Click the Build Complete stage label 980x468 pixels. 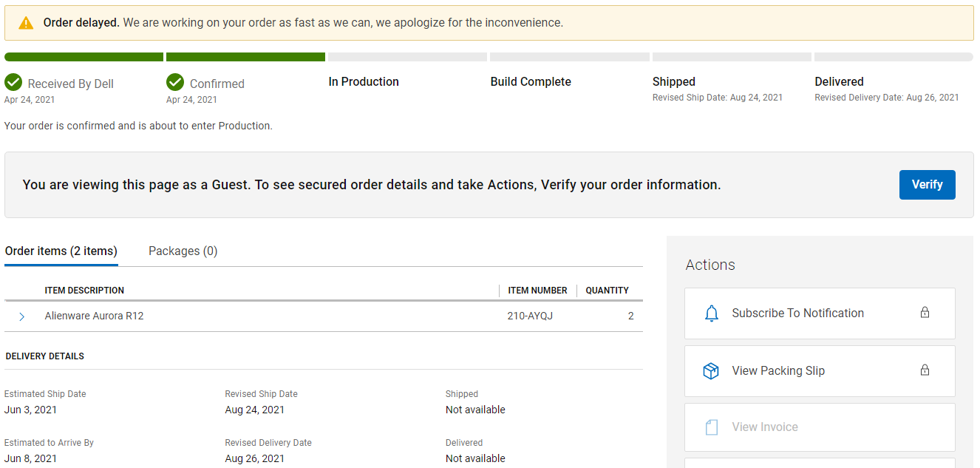tap(531, 82)
